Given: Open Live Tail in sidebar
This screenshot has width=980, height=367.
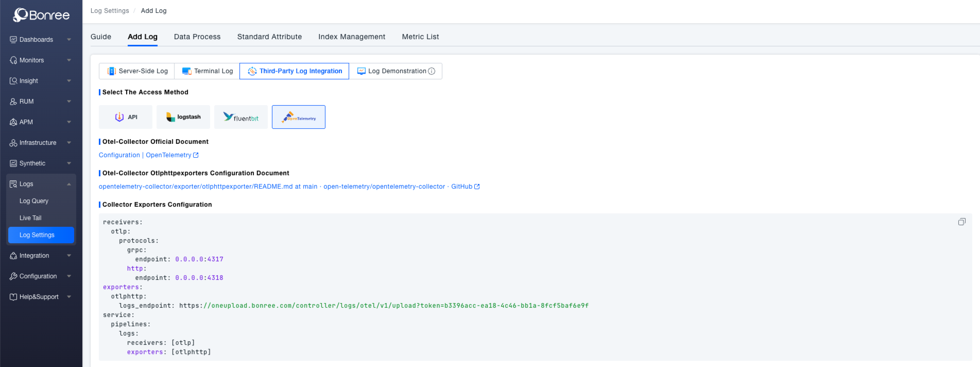Looking at the screenshot, I should [x=30, y=218].
